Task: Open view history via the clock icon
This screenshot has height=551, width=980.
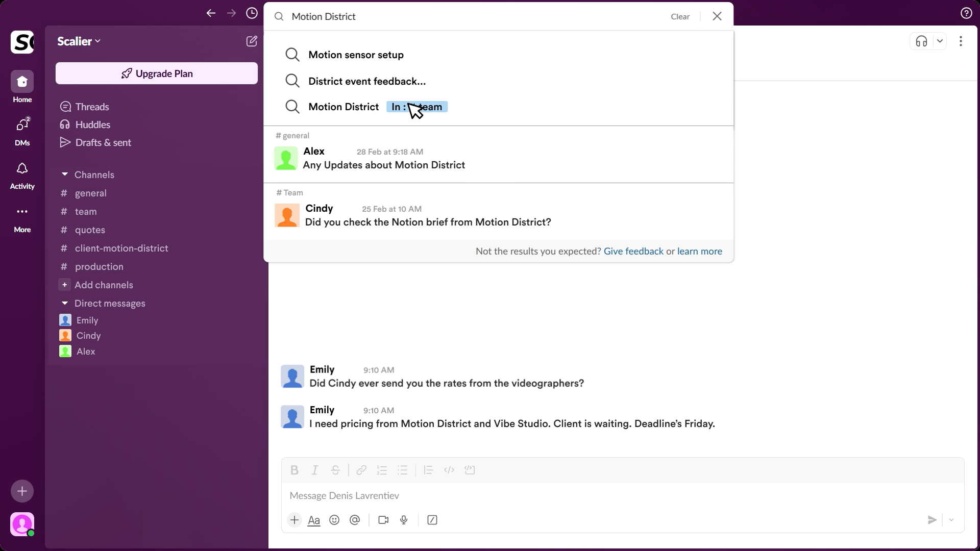Action: pos(251,13)
